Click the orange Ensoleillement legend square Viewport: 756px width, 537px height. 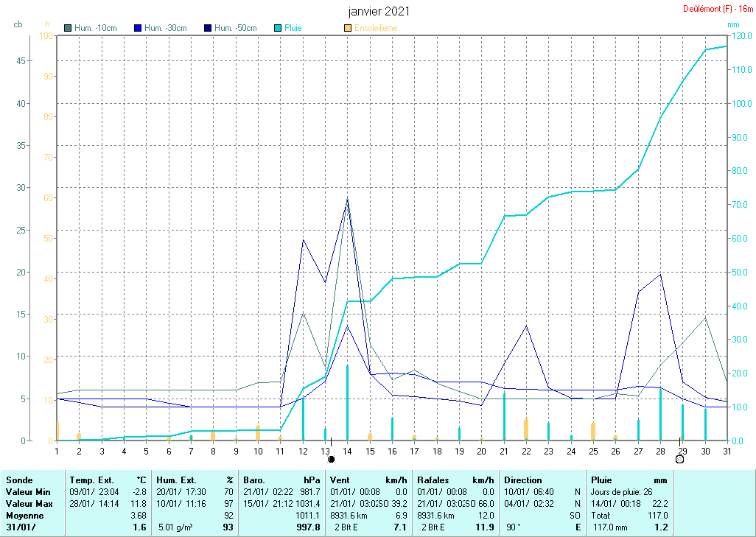[x=348, y=28]
